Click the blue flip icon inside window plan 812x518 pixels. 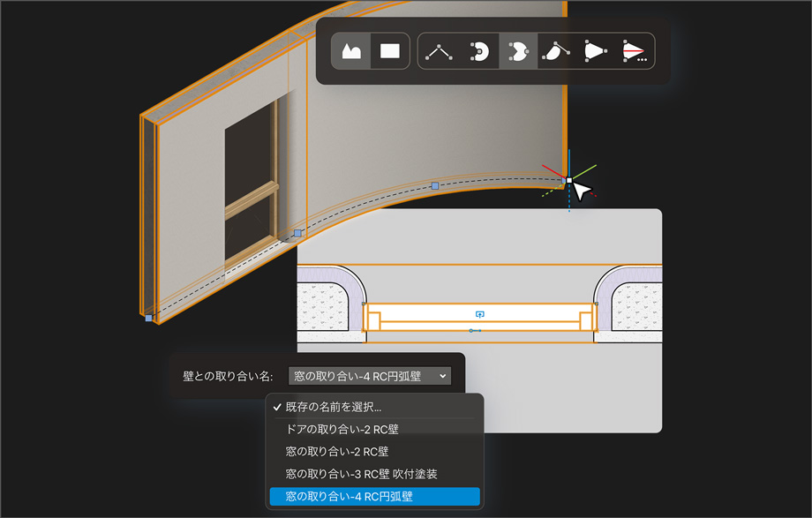(479, 314)
